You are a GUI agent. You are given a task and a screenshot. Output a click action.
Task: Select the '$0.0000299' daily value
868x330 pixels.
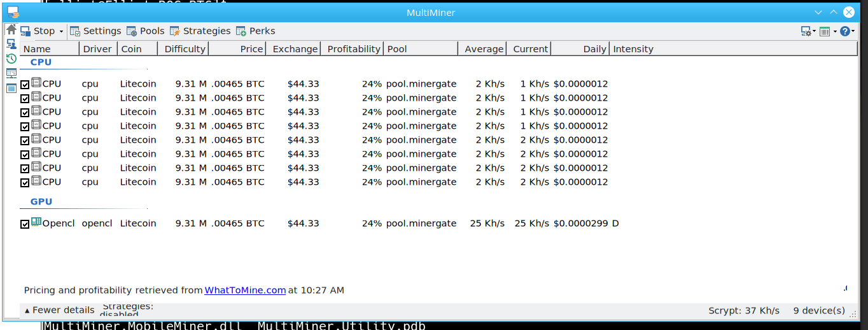click(580, 224)
